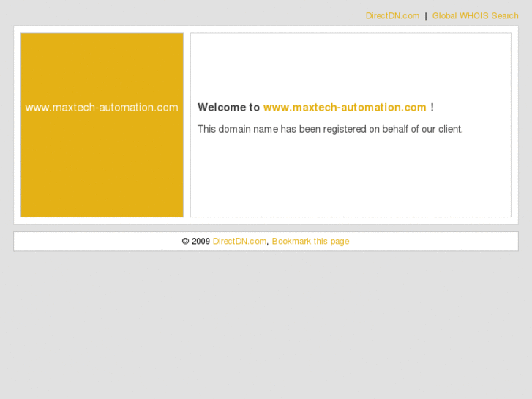The height and width of the screenshot is (399, 532).
Task: Open the Global WHOIS Search link
Action: point(475,16)
